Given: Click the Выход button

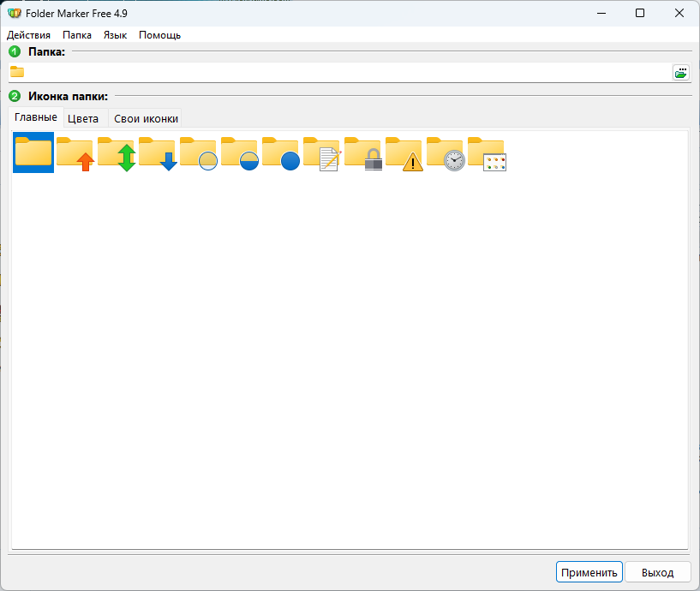Looking at the screenshot, I should click(x=658, y=572).
